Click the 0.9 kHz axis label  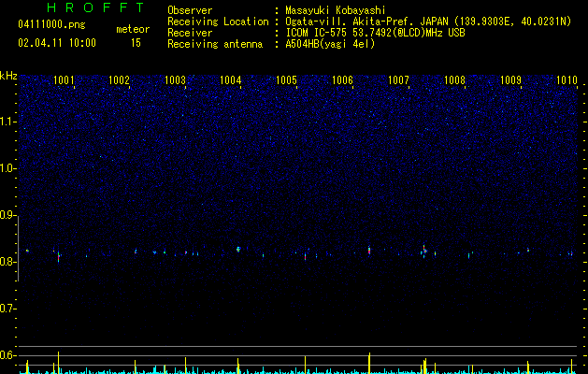(8, 215)
